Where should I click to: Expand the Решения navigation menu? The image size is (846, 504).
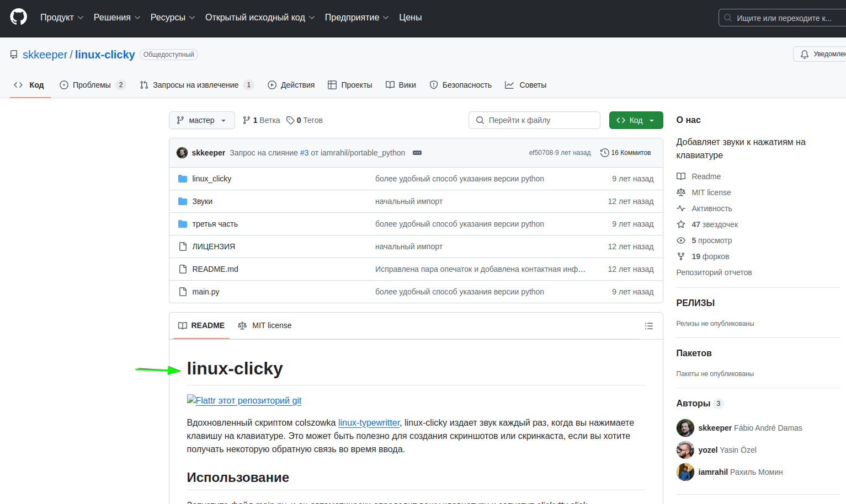coord(116,18)
